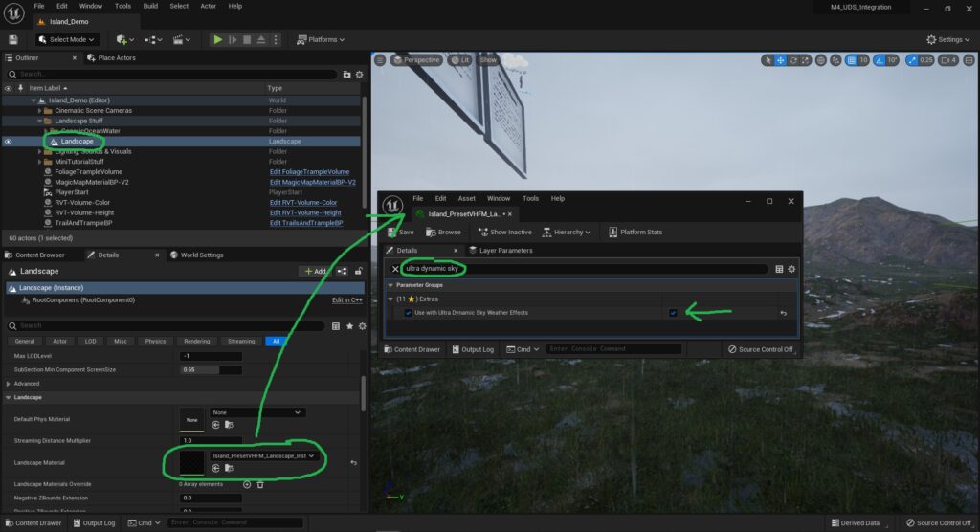The height and width of the screenshot is (532, 980).
Task: Create a new folder in the Outliner
Action: [x=346, y=75]
